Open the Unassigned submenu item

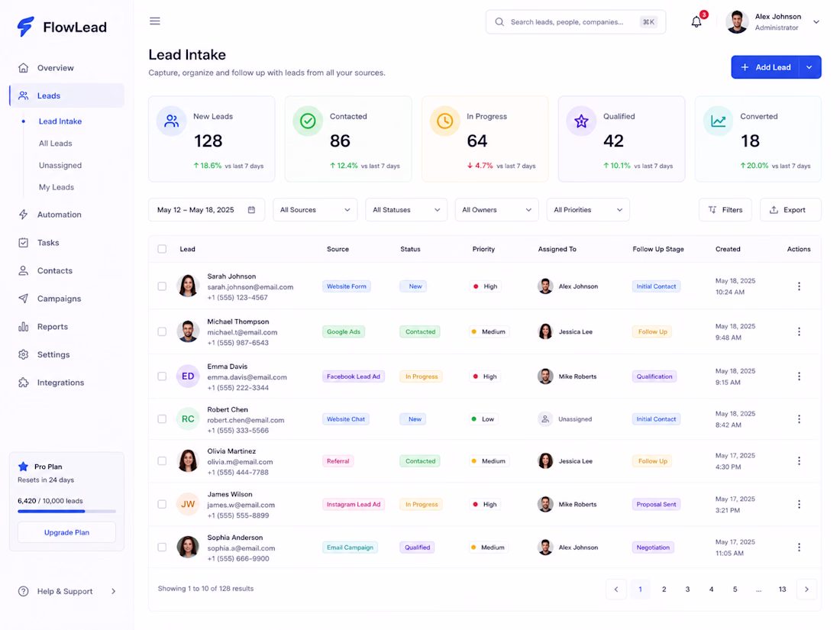[x=60, y=165]
